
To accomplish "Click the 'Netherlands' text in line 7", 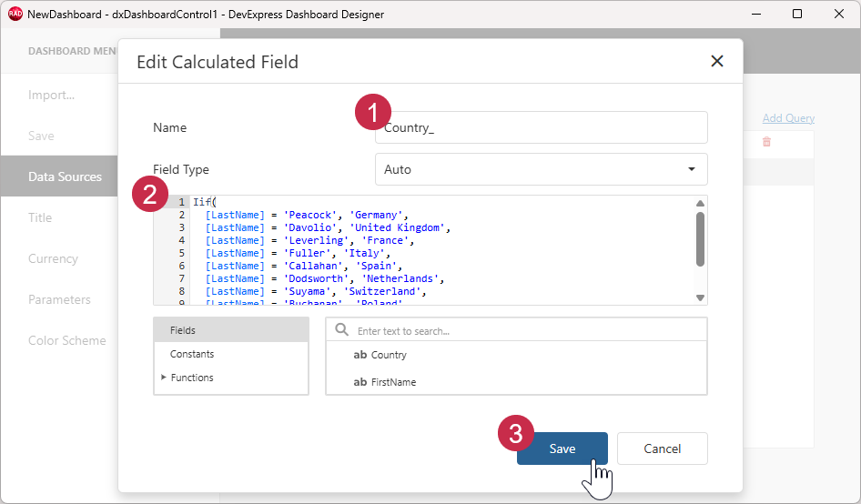I will pos(400,278).
